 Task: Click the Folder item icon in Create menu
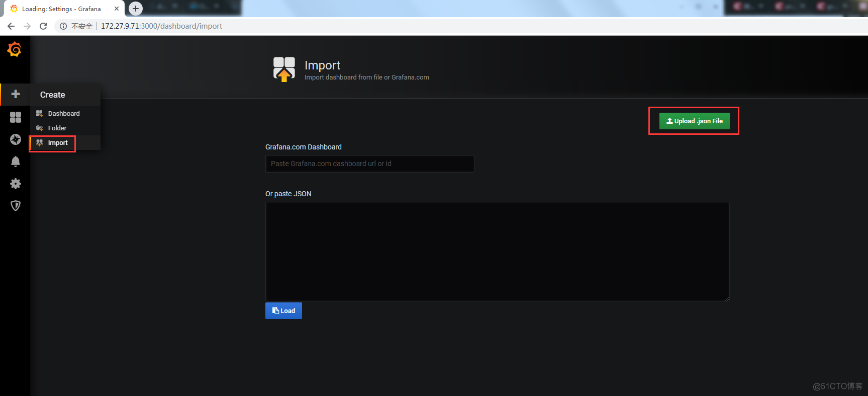[40, 128]
